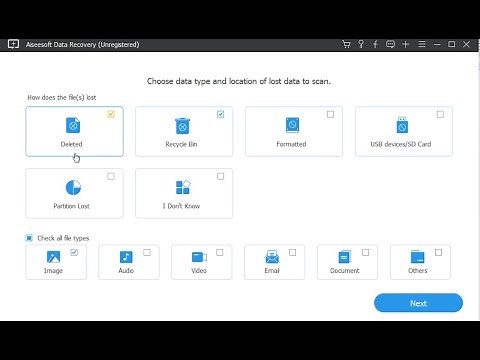Open the shopping cart purchase icon
480x360 pixels.
[346, 44]
